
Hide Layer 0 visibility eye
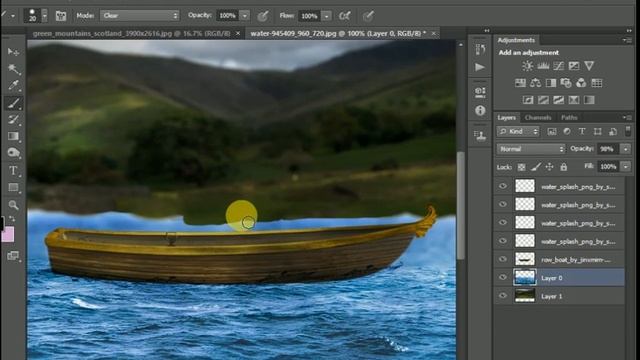click(x=503, y=278)
